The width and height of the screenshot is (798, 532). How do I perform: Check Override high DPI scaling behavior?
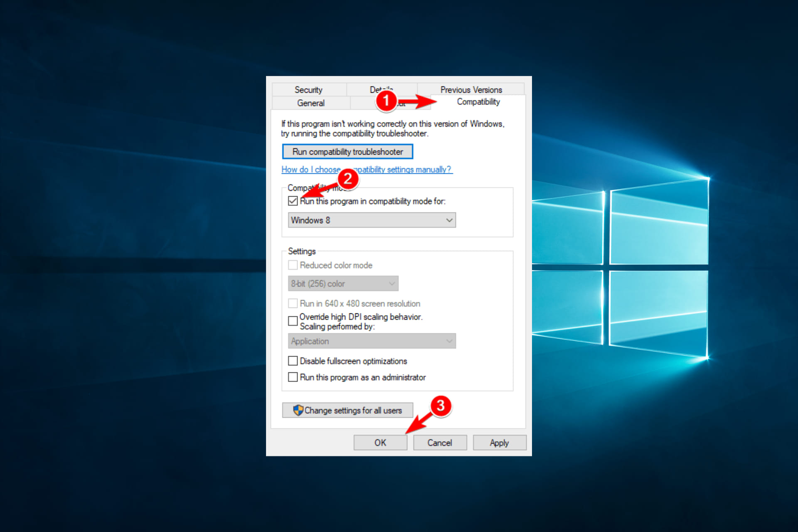293,321
